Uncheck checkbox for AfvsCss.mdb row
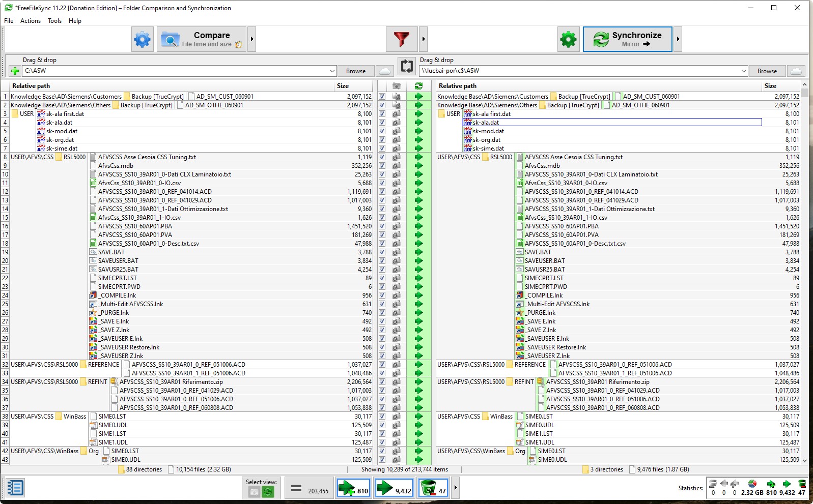This screenshot has width=813, height=504. click(x=382, y=166)
